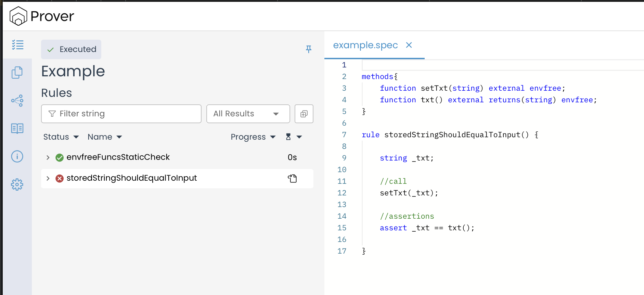Image resolution: width=644 pixels, height=295 pixels.
Task: Click storedStringShouldEqualToInput rule notes icon
Action: pos(292,178)
